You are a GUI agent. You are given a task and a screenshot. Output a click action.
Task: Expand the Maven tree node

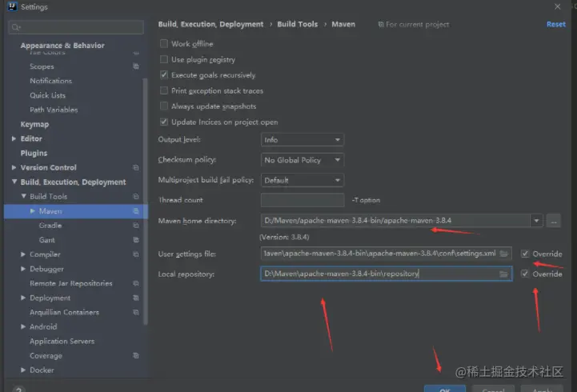tap(33, 211)
